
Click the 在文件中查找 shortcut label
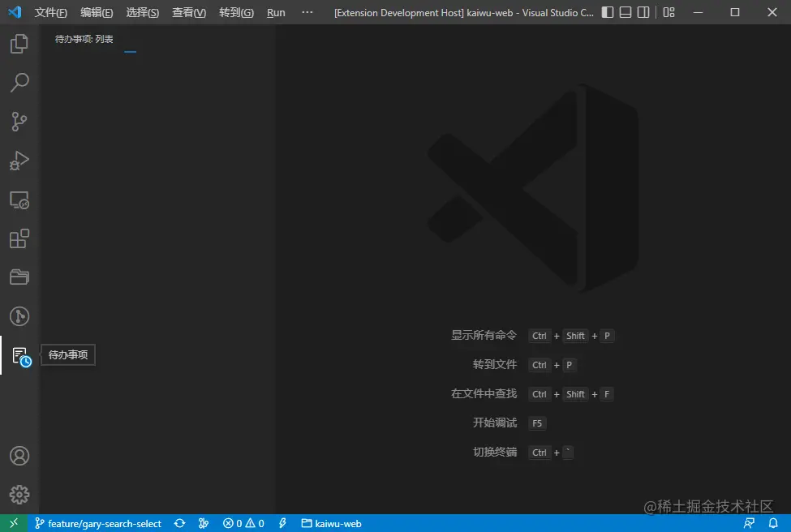tap(484, 394)
